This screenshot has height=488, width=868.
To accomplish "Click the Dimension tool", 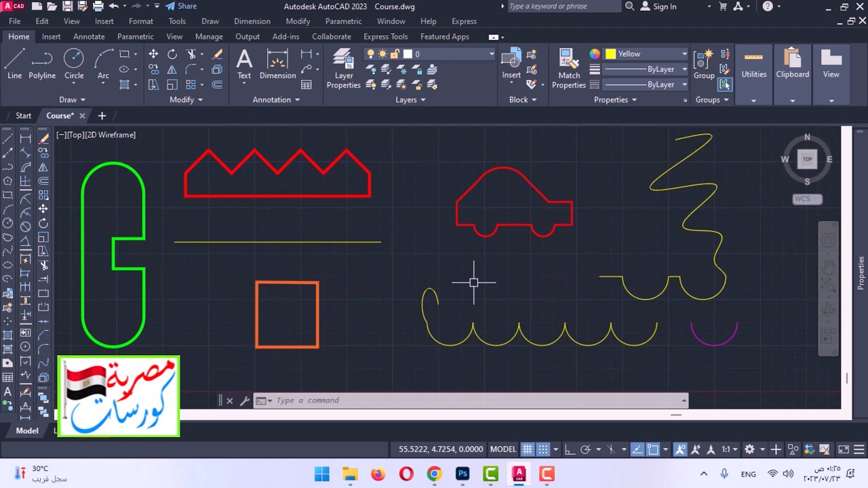I will coord(277,64).
